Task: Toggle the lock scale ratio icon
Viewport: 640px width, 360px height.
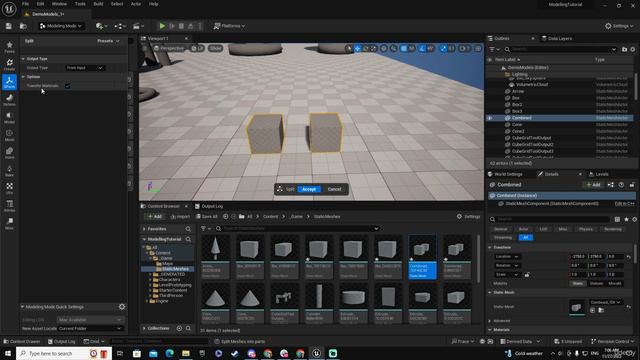Action: pos(527,275)
